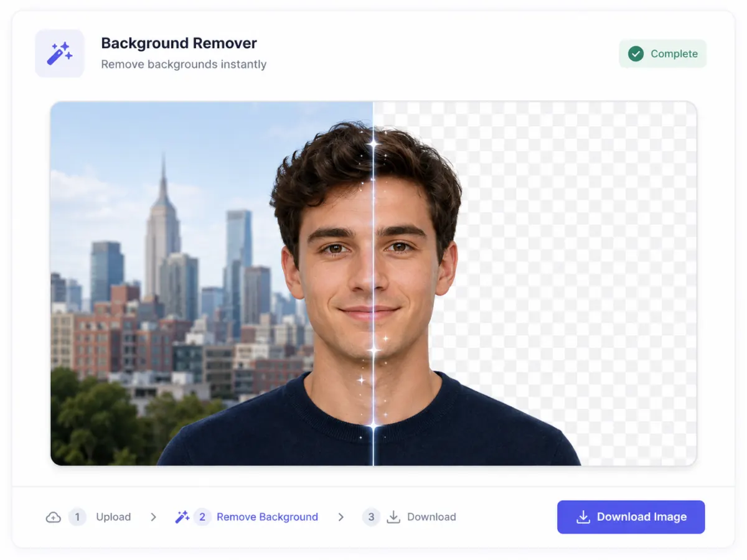Click the 'Remove backgrounds instantly' subtitle
This screenshot has height=560, width=747.
click(x=184, y=64)
